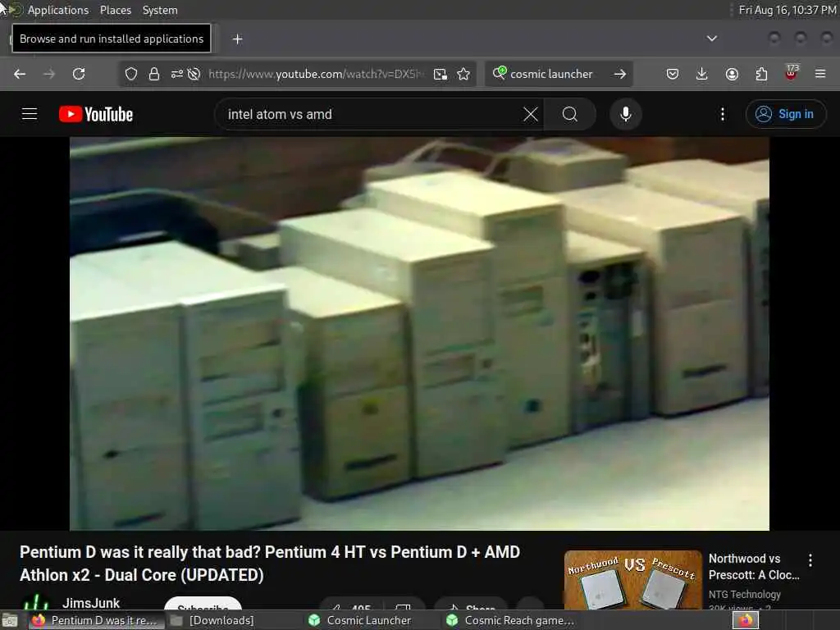Screen dimensions: 840x630
Task: Switch to Pentium D Firefox taskbar window
Action: coord(97,620)
